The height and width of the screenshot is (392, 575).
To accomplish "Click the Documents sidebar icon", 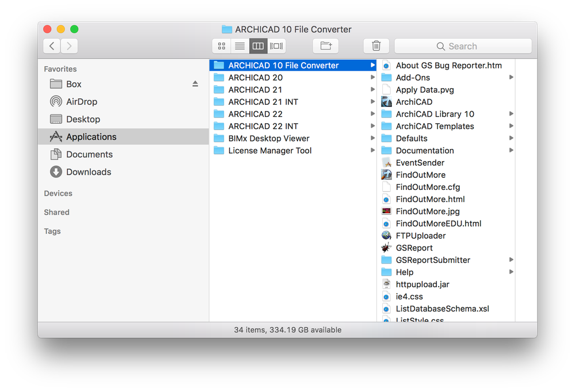I will 56,154.
